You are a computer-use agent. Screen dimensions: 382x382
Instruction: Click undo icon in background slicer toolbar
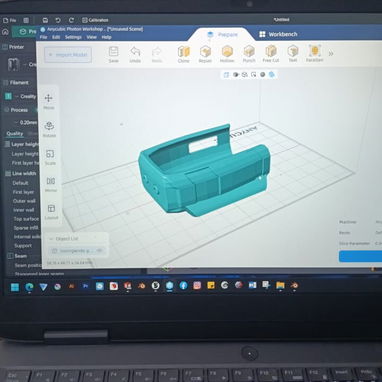tap(58, 20)
